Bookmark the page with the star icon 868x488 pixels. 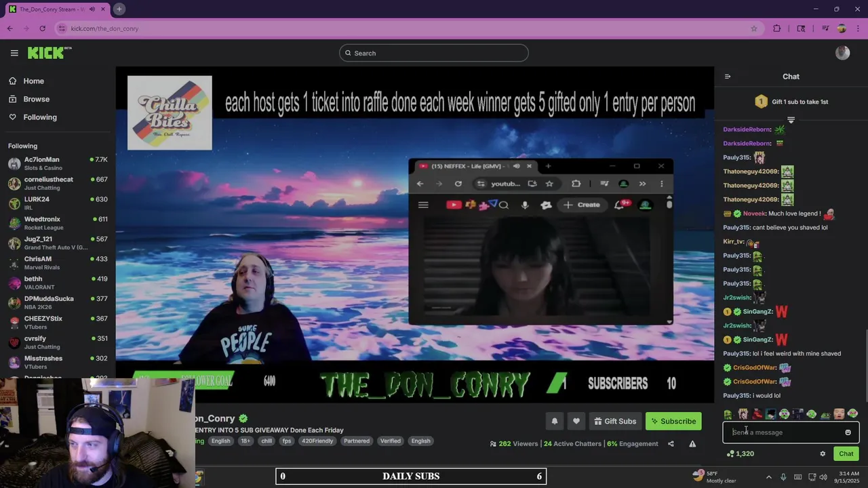[753, 28]
